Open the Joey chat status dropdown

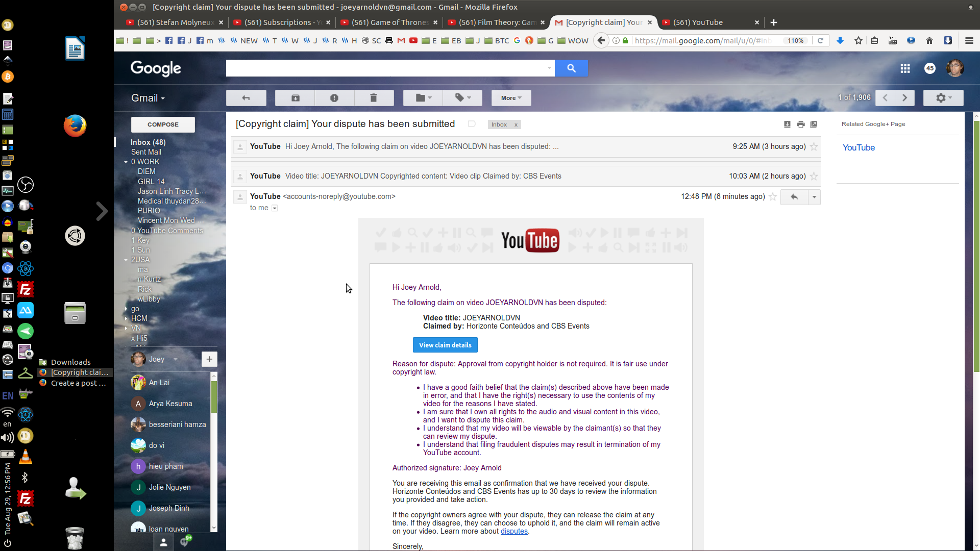click(175, 359)
